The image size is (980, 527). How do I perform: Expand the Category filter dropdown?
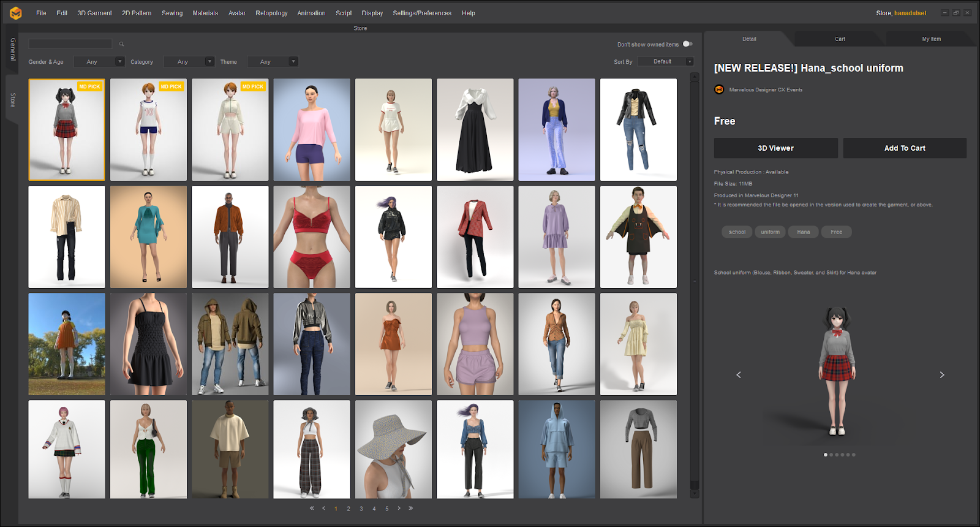coord(189,62)
